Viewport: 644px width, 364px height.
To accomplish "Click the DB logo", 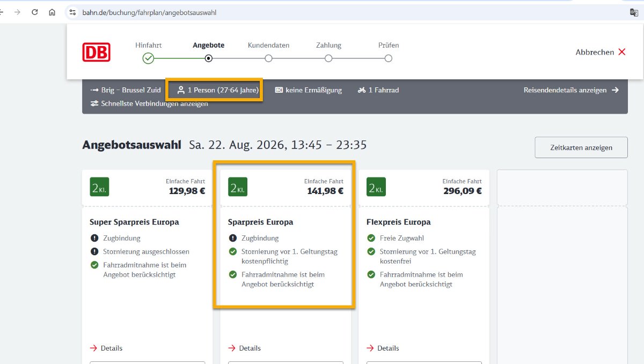I will click(96, 52).
